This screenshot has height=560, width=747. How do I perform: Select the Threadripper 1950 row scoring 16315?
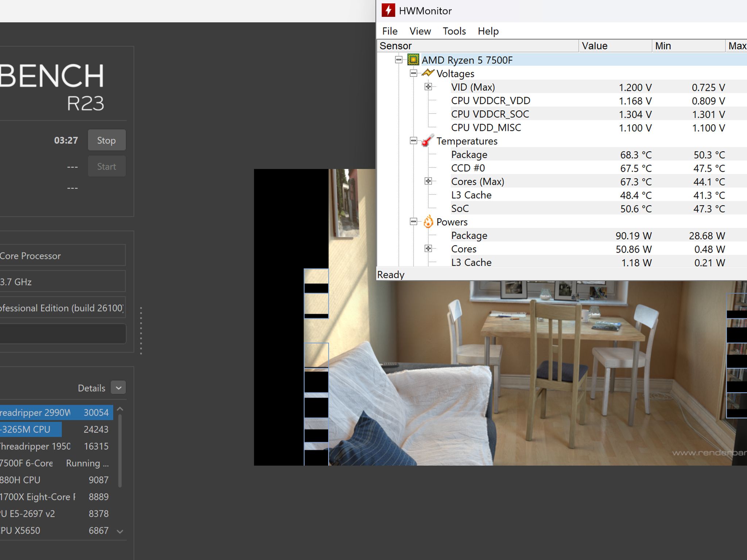tap(56, 446)
